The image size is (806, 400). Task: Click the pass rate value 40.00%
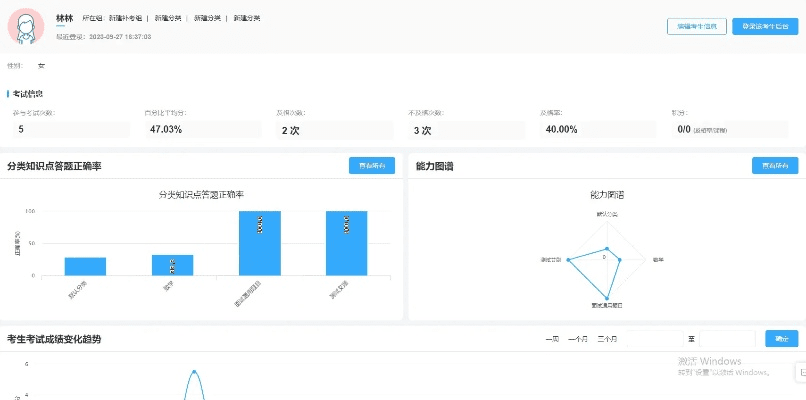click(561, 130)
